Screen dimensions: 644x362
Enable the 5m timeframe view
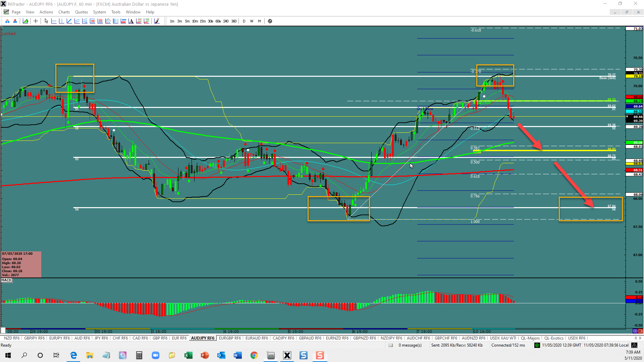tap(187, 21)
